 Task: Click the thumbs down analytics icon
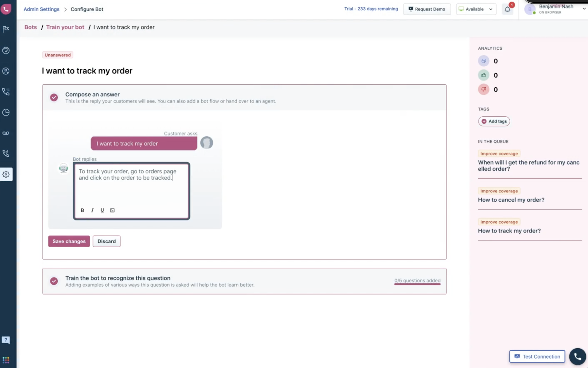pyautogui.click(x=484, y=89)
